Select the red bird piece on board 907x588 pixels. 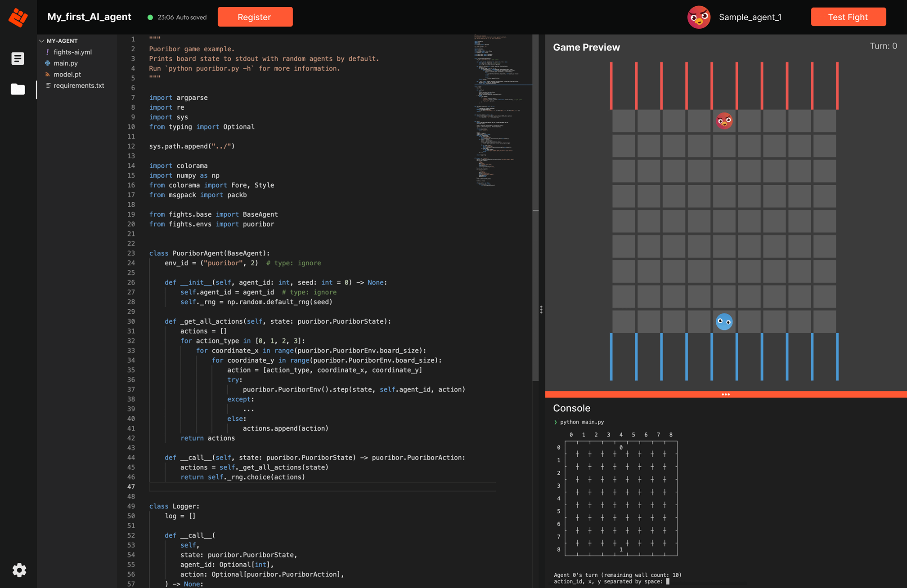[x=724, y=121]
